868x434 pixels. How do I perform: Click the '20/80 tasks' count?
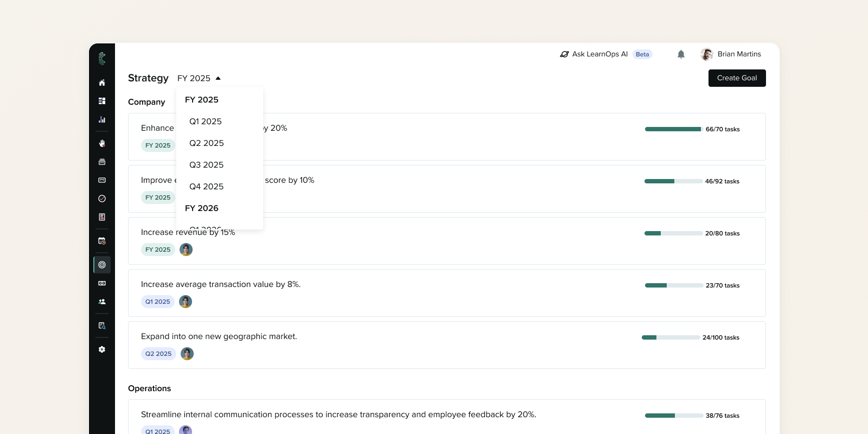(723, 233)
